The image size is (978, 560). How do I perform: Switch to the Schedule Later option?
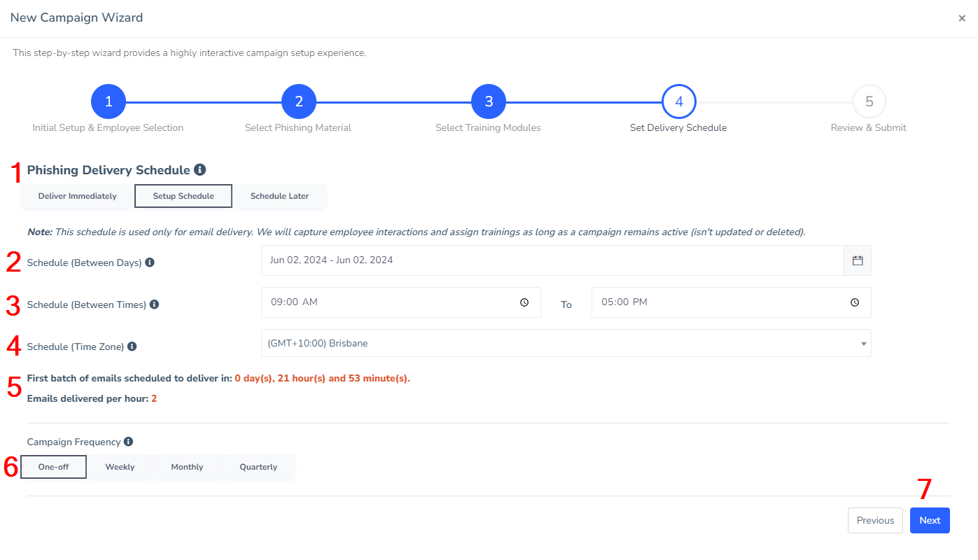(x=279, y=196)
